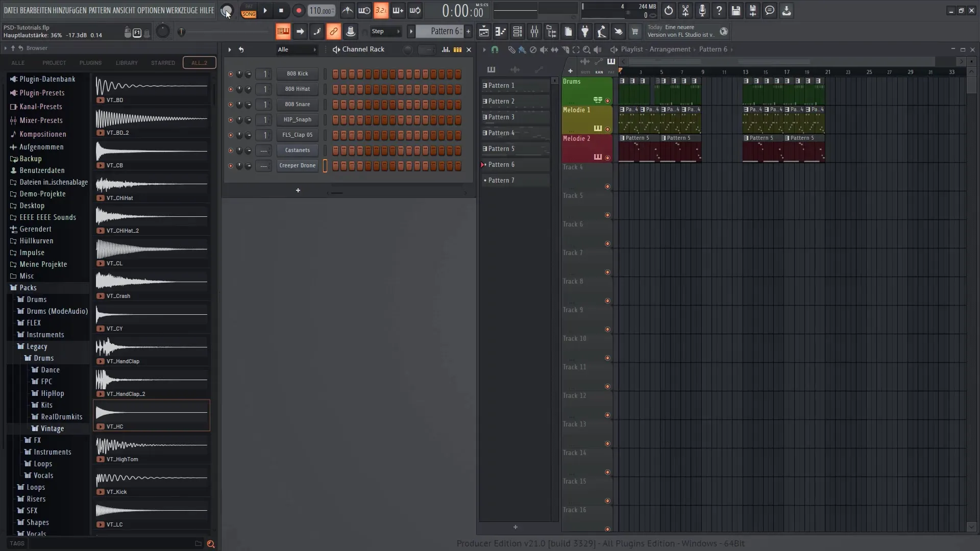Click the Creeper Drone channel button
The image size is (980, 551).
pyautogui.click(x=298, y=166)
